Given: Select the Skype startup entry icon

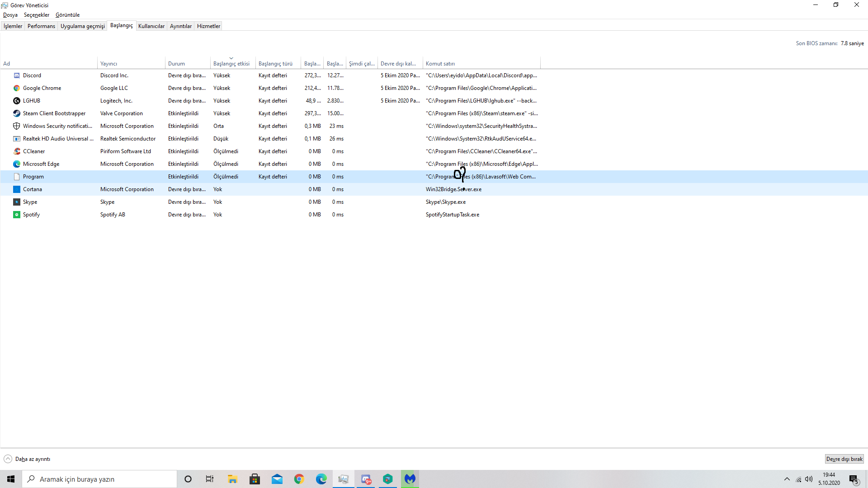Looking at the screenshot, I should (17, 202).
